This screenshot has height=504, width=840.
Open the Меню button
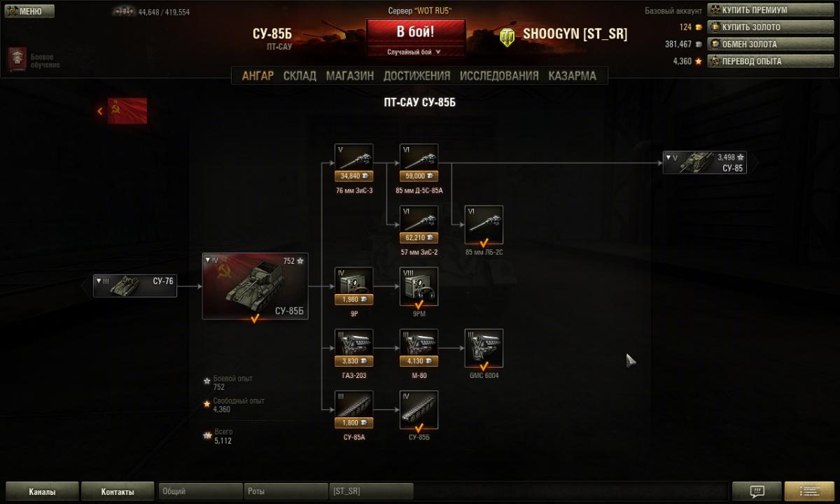coord(29,11)
